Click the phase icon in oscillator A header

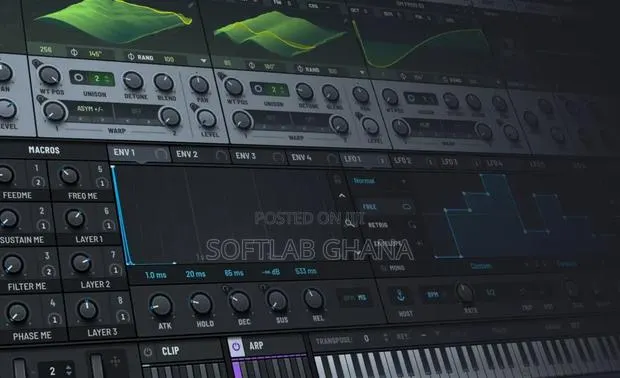coord(74,52)
